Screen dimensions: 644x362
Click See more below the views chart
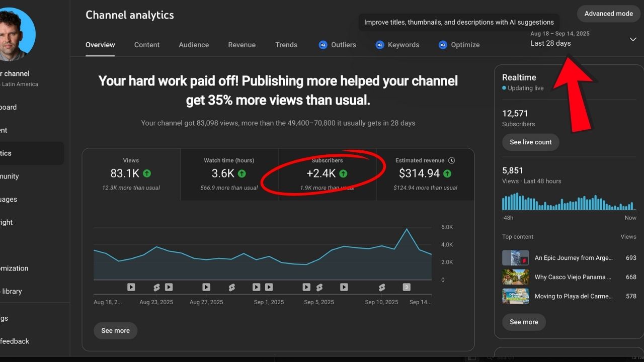pos(115,330)
